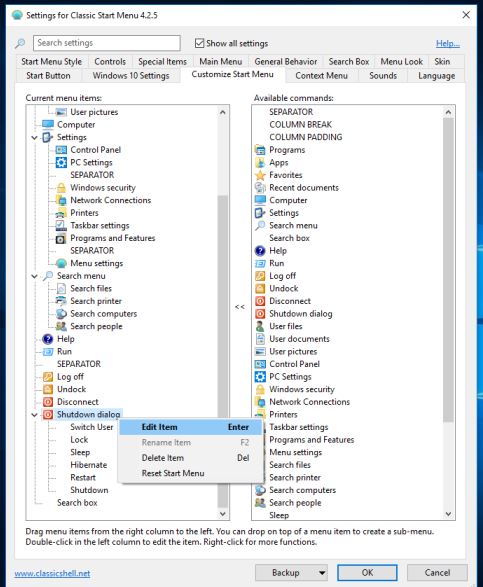Screen dimensions: 483x587
Task: Open the Menu Look tab
Action: [401, 61]
